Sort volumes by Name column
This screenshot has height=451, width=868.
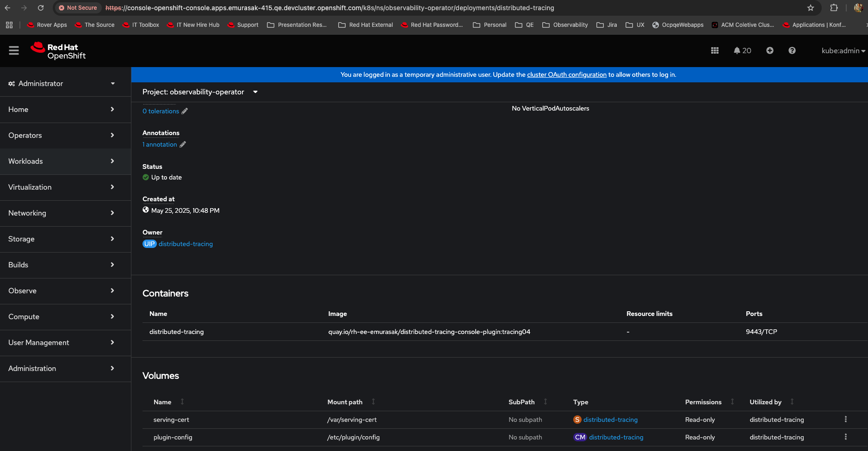click(x=182, y=402)
